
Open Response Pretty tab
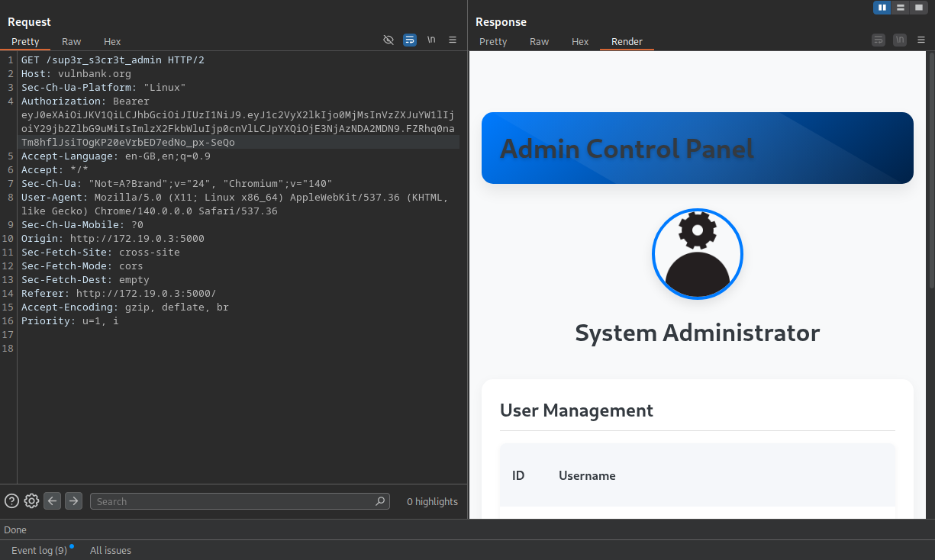click(x=493, y=41)
